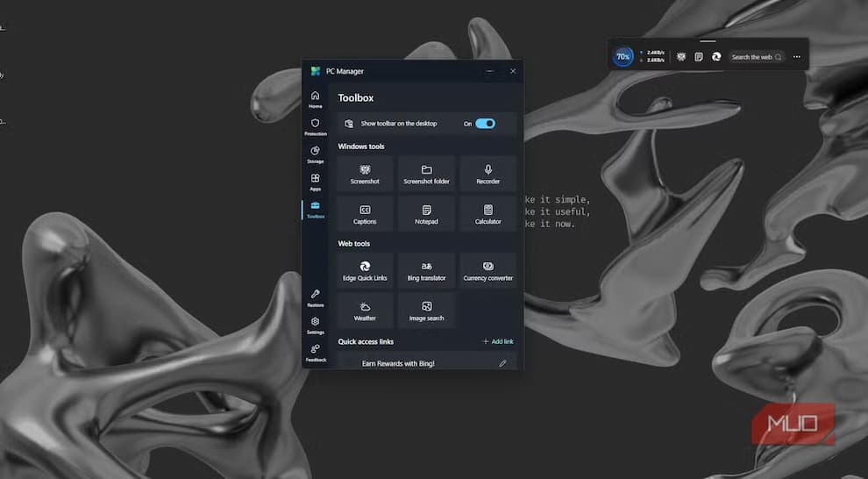
Task: Click the PC Manager logo in title bar
Action: click(316, 71)
